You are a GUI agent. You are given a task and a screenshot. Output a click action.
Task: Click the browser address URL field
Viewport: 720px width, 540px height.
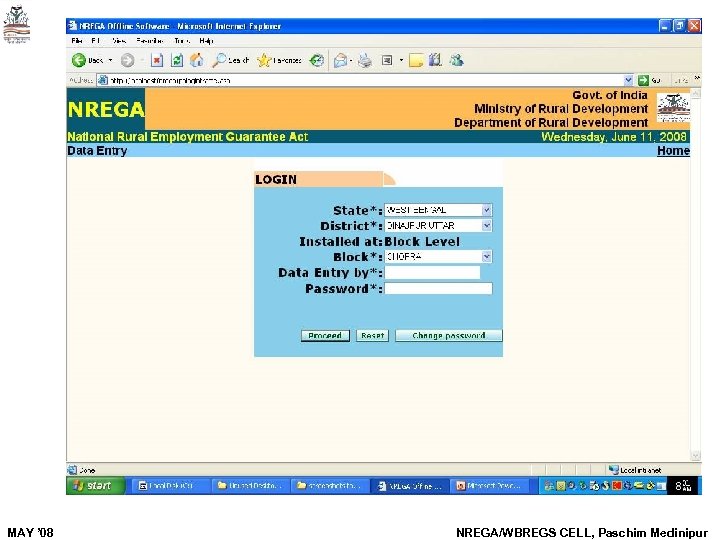pos(365,80)
